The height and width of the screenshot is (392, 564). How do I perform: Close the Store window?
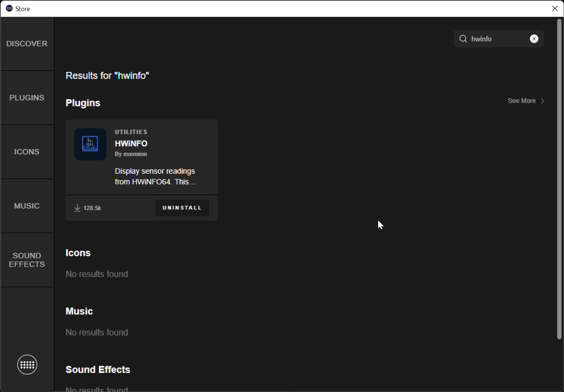click(555, 9)
